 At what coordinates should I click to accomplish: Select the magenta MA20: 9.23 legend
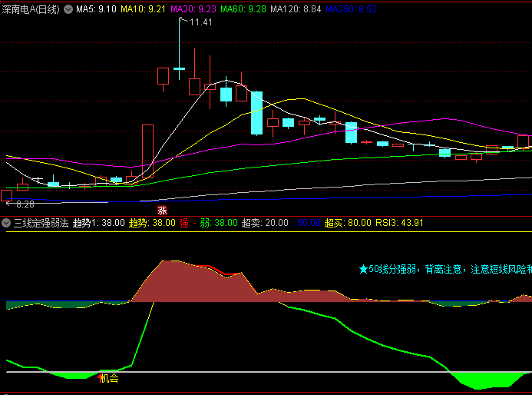point(193,8)
